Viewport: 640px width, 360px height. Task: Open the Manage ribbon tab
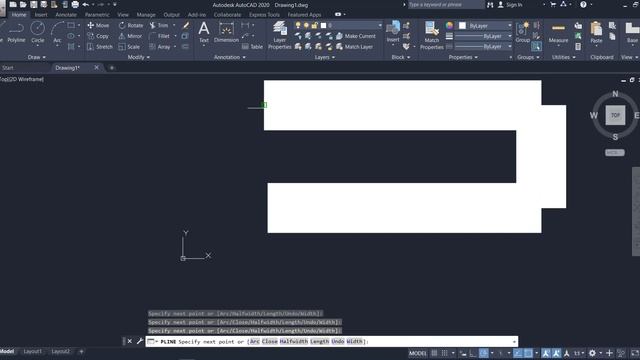coord(146,15)
